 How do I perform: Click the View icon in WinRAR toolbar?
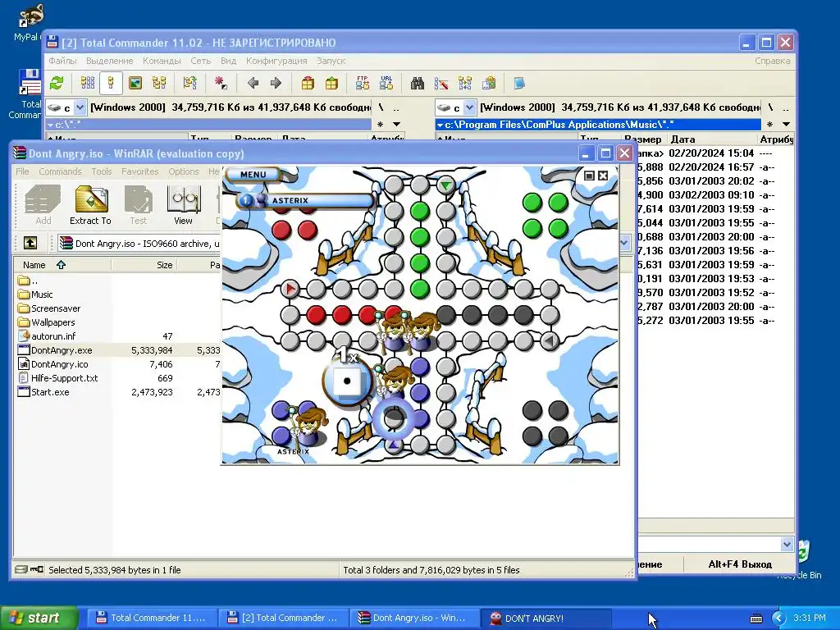tap(183, 204)
